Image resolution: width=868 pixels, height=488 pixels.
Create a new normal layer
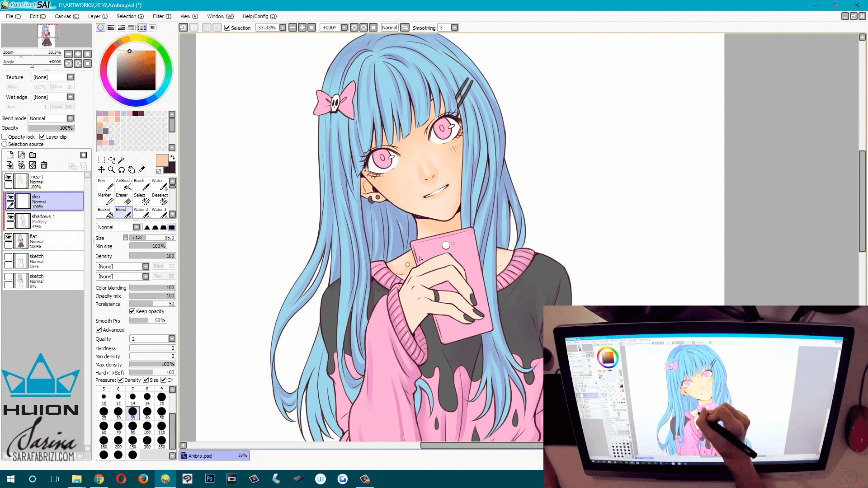coord(10,155)
